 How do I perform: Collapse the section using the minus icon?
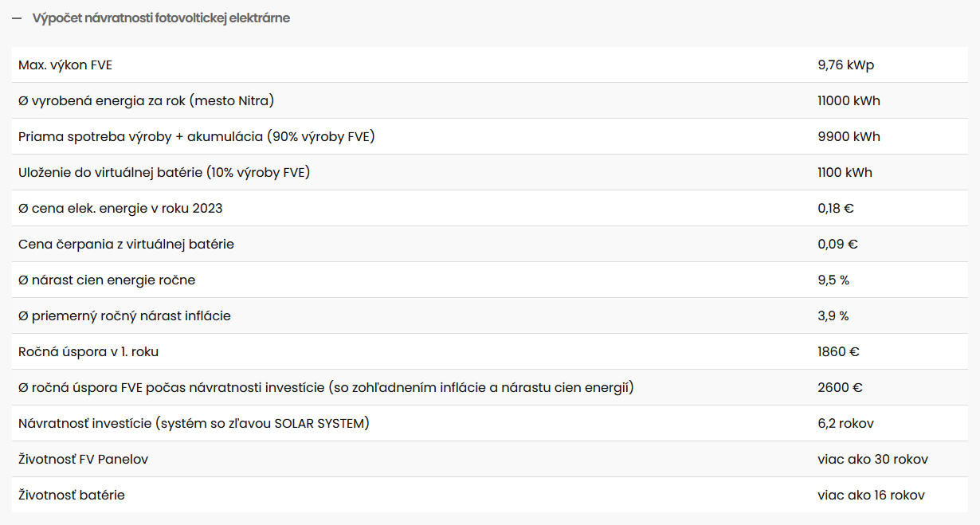coord(17,18)
